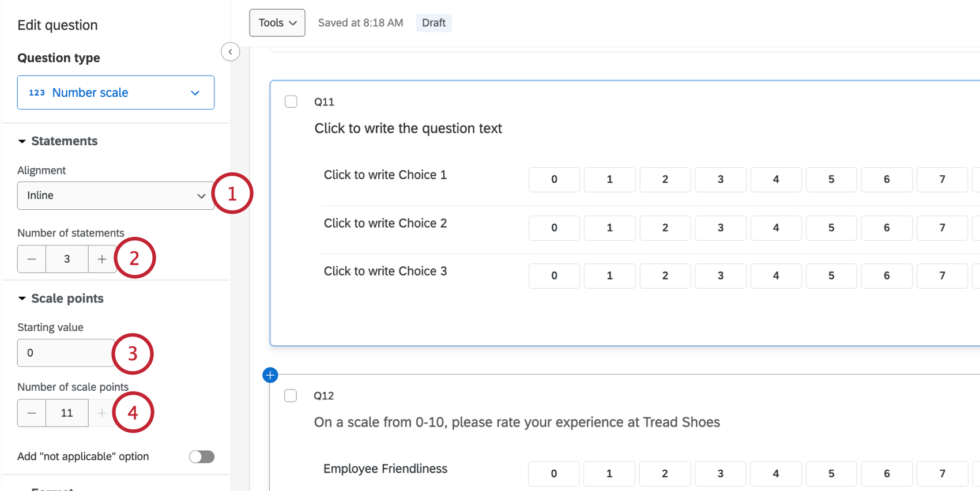Click the Saved at 8:18 AM status text
Image resolution: width=980 pixels, height=491 pixels.
click(x=360, y=23)
